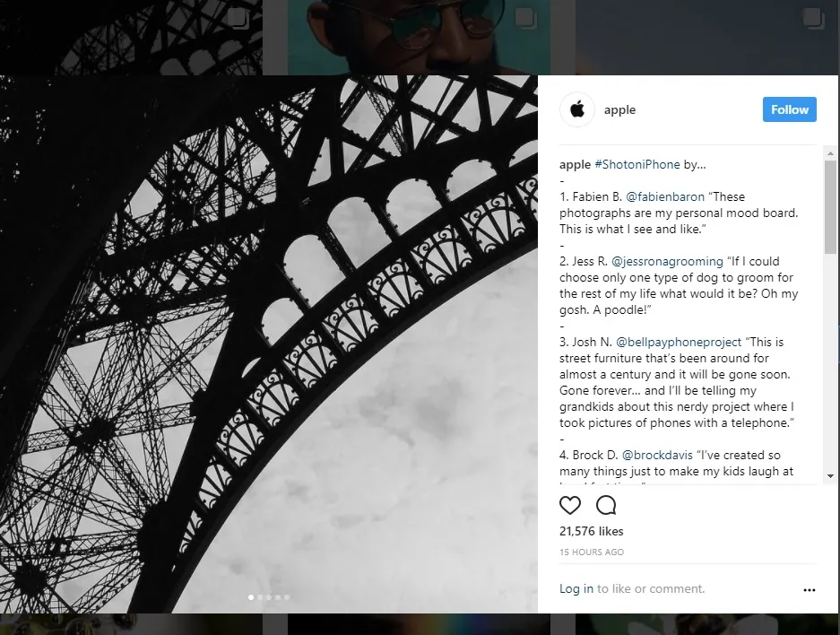Click the caption scrollbar down arrow
This screenshot has width=840, height=635.
(830, 476)
